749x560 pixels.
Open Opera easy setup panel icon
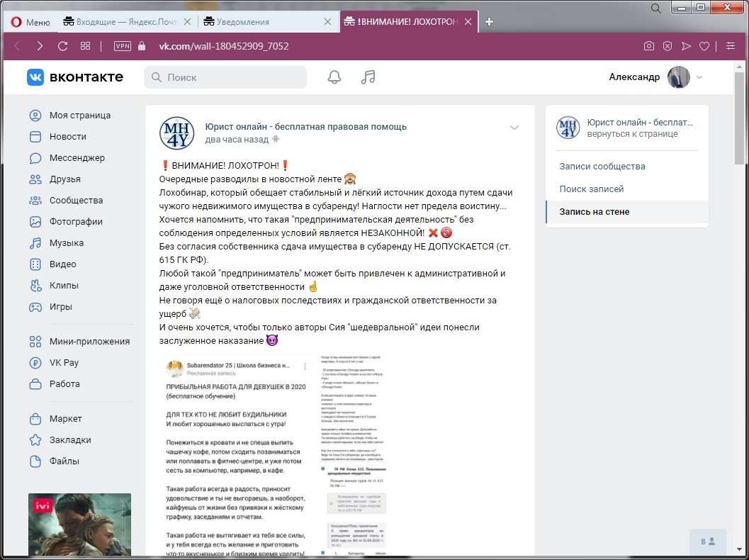point(731,46)
